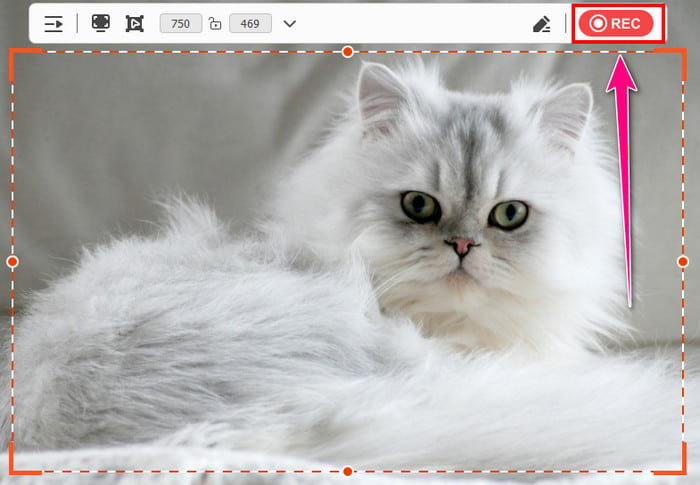Image resolution: width=700 pixels, height=485 pixels.
Task: Choose custom region recording mode icon
Action: 134,24
